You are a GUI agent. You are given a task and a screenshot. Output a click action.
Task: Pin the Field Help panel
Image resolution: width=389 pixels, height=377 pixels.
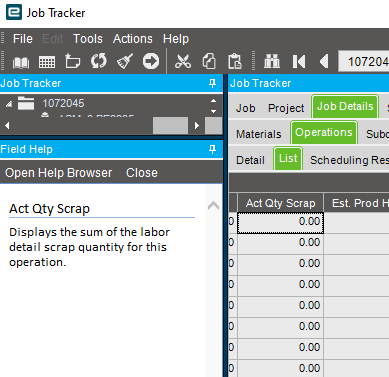(212, 149)
